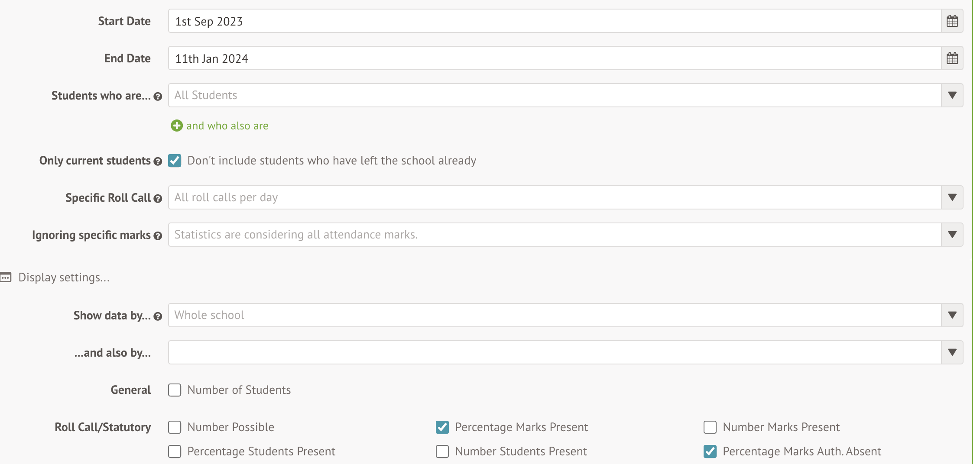Uncheck Don't include students who have left
The width and height of the screenshot is (980, 464).
[175, 161]
